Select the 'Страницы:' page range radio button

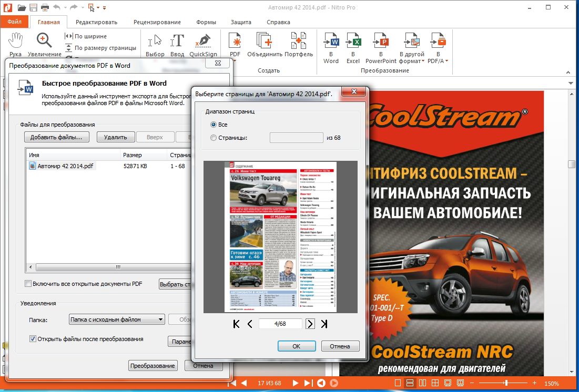[213, 138]
